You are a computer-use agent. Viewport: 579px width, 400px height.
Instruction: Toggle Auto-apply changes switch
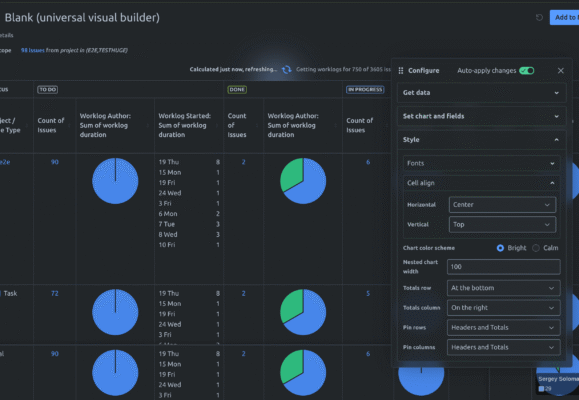pos(527,71)
